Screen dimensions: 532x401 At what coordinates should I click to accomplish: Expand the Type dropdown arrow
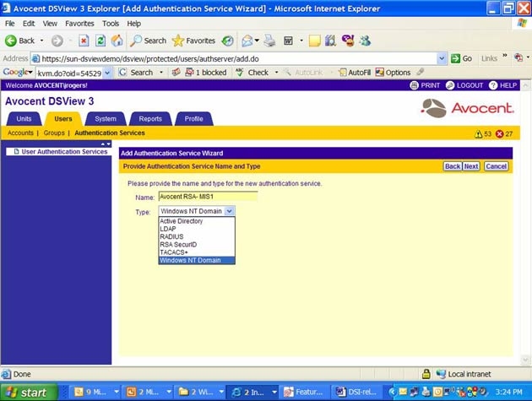pos(229,211)
